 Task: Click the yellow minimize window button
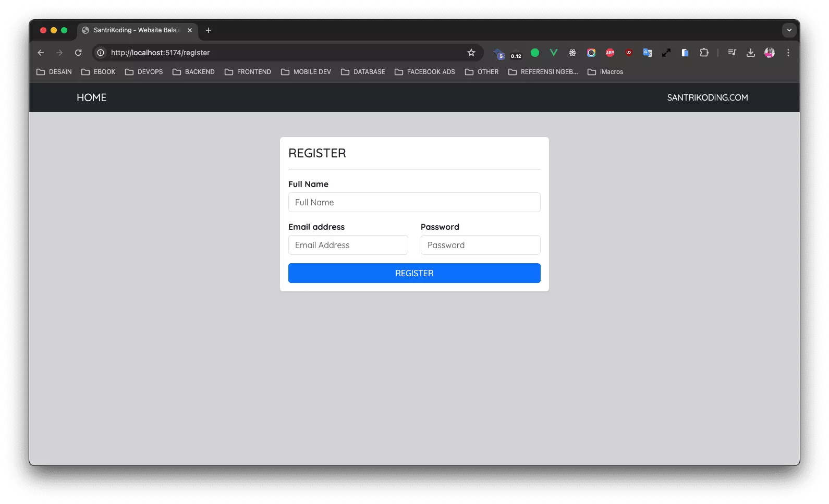click(54, 30)
